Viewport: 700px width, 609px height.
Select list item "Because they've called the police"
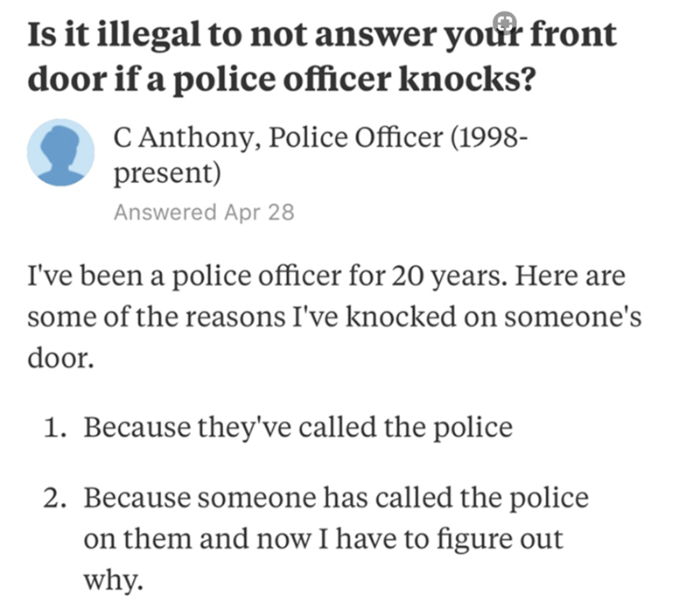click(x=297, y=428)
